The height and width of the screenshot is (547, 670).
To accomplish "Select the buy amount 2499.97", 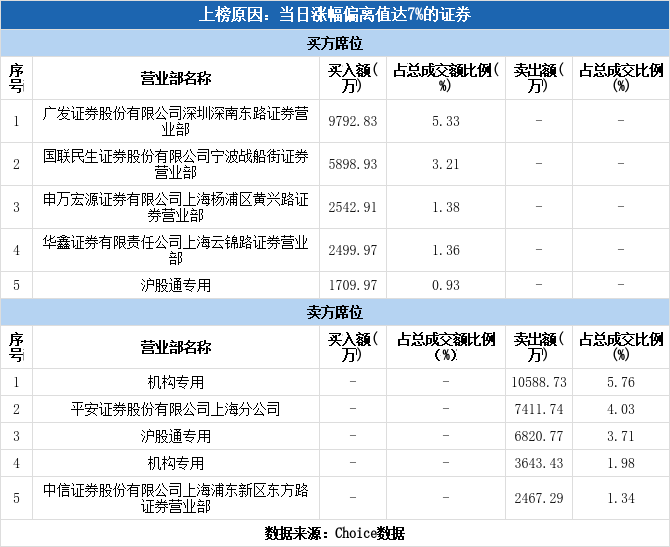I will pyautogui.click(x=353, y=250).
